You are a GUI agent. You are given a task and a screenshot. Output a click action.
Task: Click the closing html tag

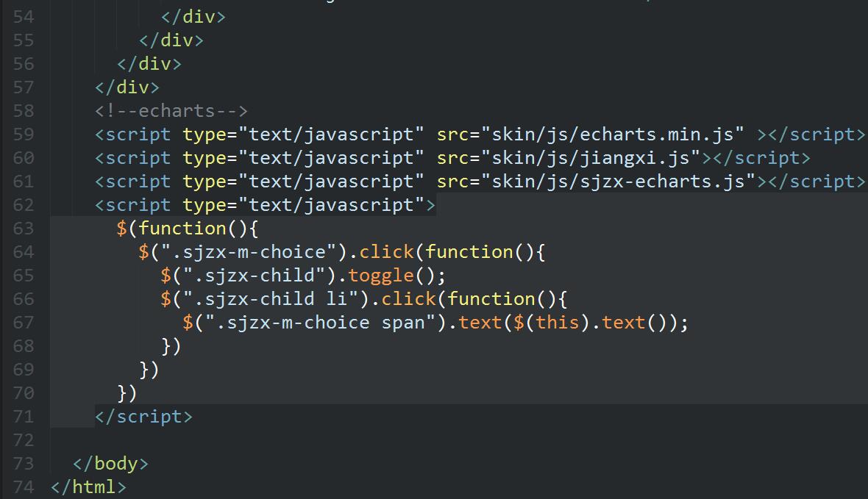88,487
